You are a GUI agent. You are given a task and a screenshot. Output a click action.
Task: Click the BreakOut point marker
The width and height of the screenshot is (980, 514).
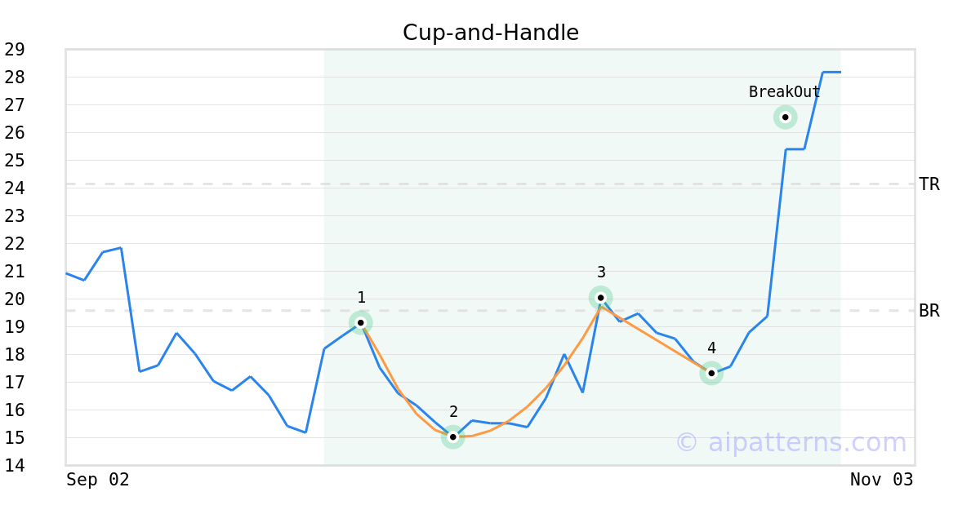click(785, 117)
